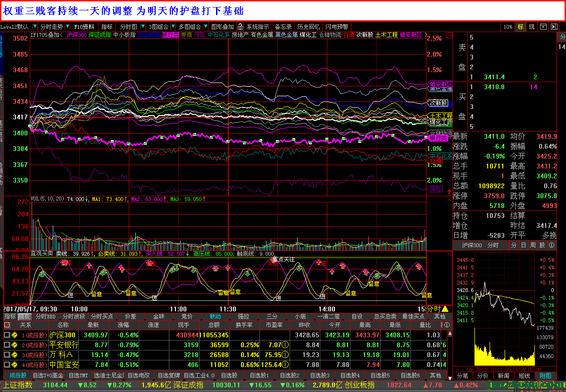Select 最佳买点 indicator tab
The width and height of the screenshot is (566, 392).
point(414,317)
